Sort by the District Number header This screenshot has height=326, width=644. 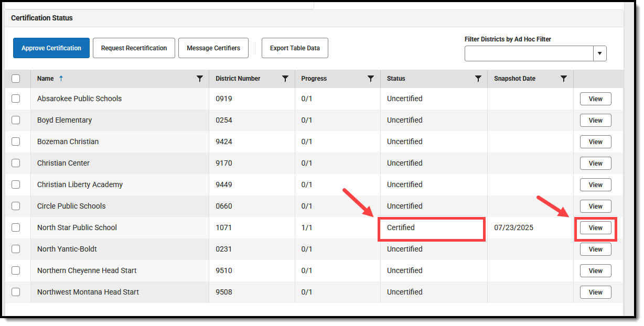click(x=238, y=79)
